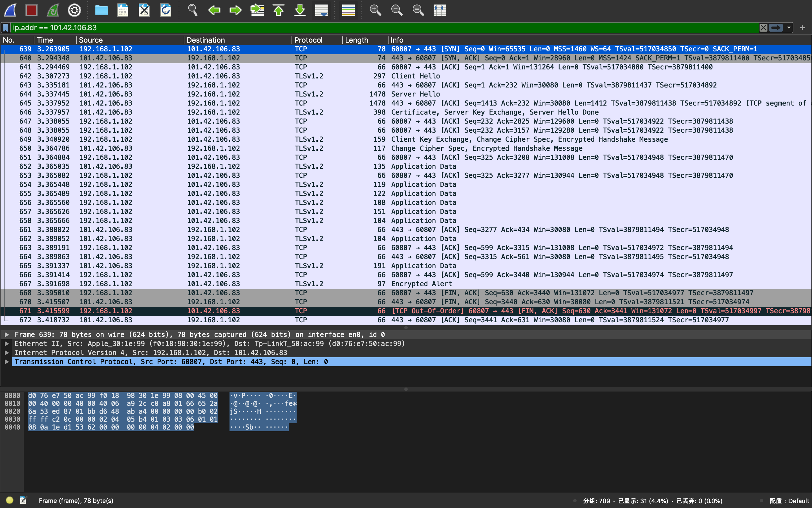Close this capture file
Screen dimensions: 812x508
coord(144,10)
